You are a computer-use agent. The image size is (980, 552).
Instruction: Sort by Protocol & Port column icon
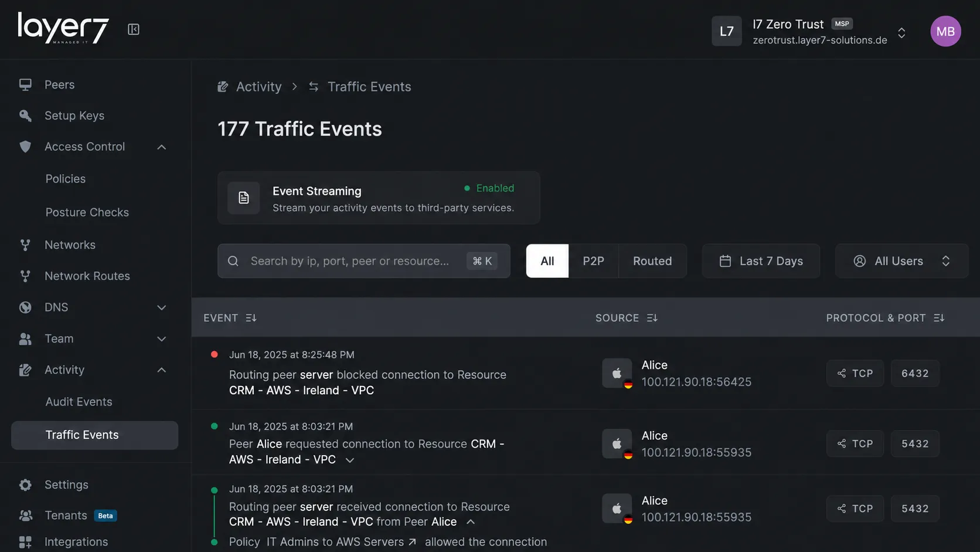[x=939, y=318]
